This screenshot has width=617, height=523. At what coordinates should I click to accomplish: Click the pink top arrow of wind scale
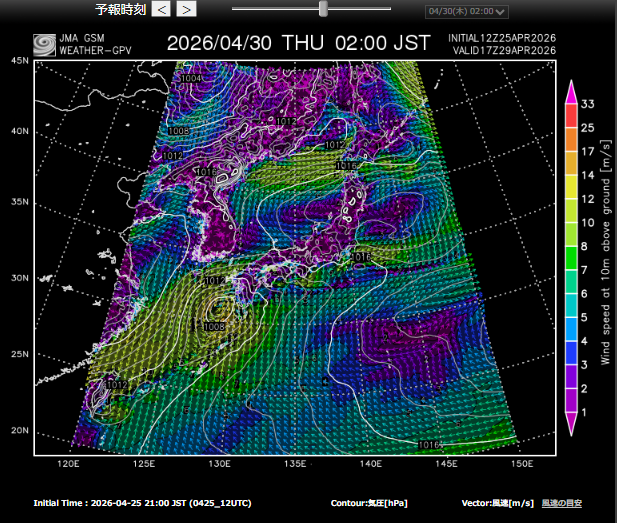(x=571, y=90)
